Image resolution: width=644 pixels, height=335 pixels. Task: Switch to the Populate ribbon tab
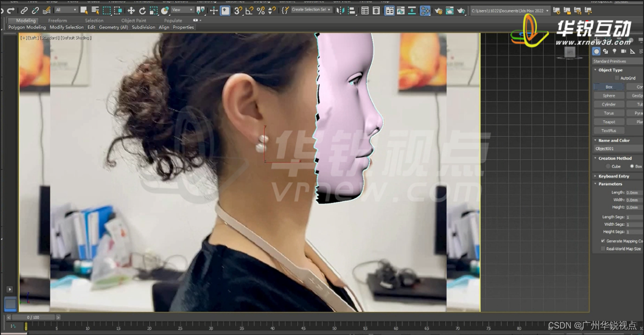(x=173, y=20)
